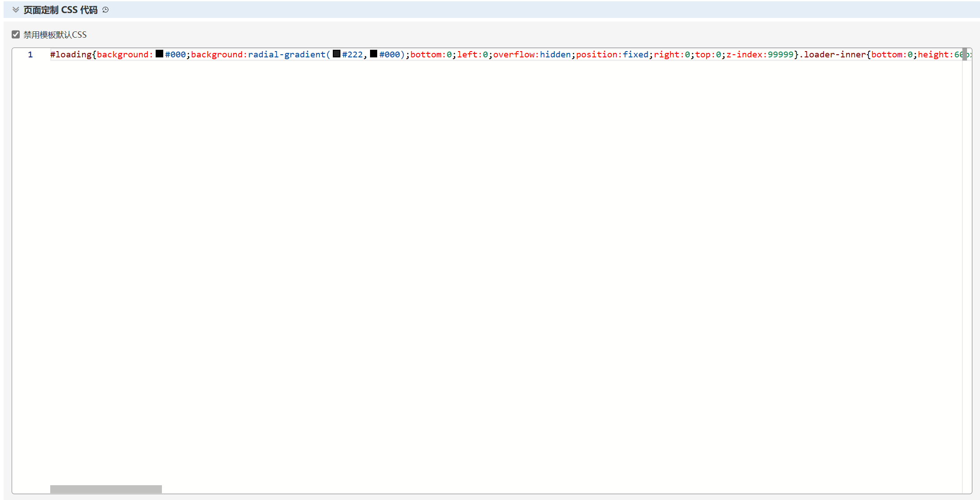This screenshot has height=500, width=980.
Task: Click the history clock icon beside CSS title
Action: pyautogui.click(x=105, y=10)
